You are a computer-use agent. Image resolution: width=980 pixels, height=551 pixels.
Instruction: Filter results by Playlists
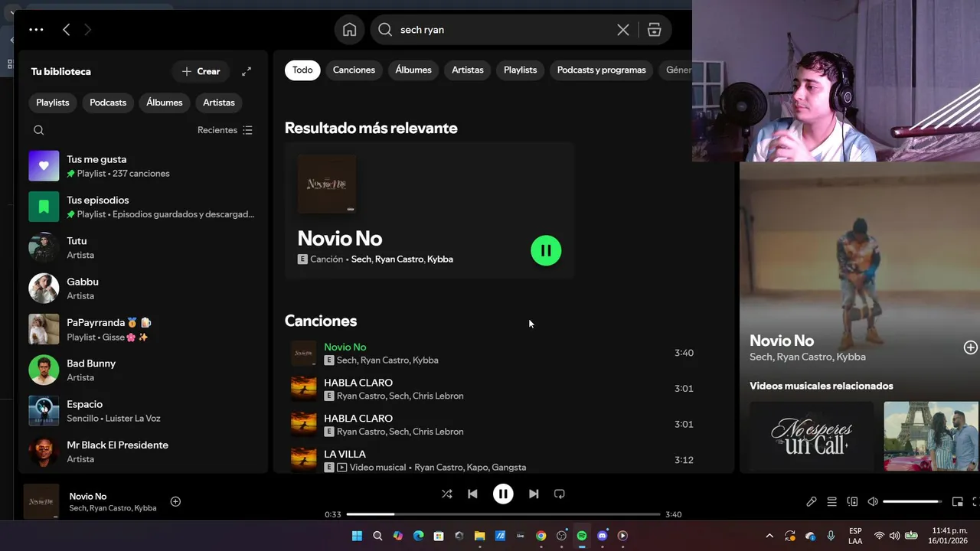[x=521, y=70]
